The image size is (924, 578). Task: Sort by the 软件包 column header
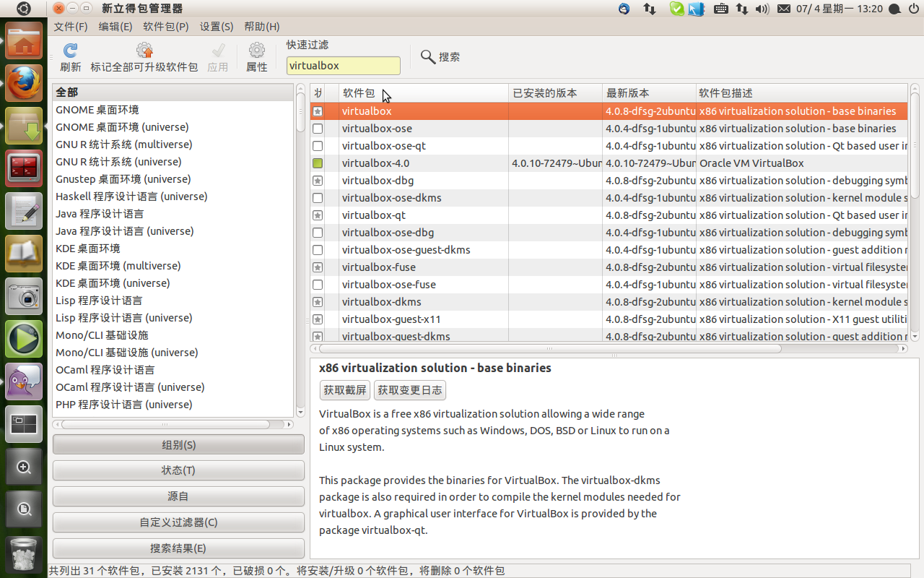[x=424, y=93]
